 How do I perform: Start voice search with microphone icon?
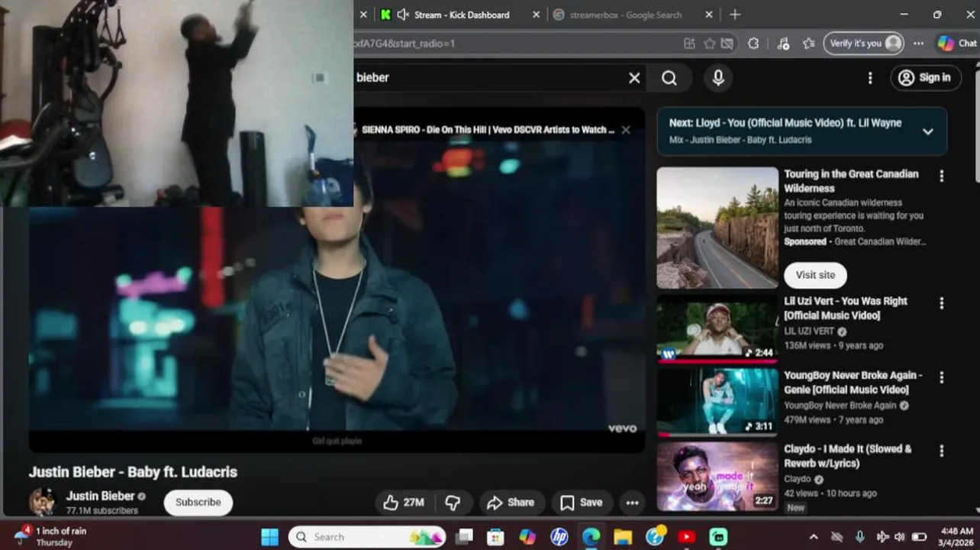(x=718, y=78)
